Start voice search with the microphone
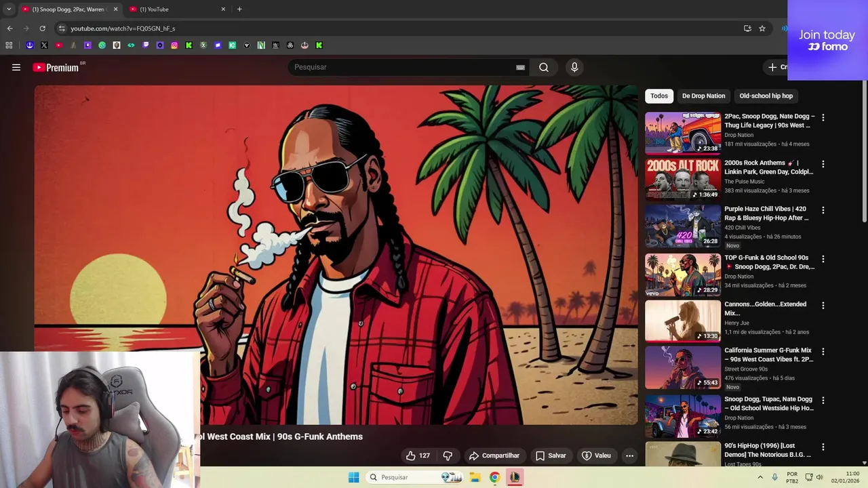 coord(574,67)
